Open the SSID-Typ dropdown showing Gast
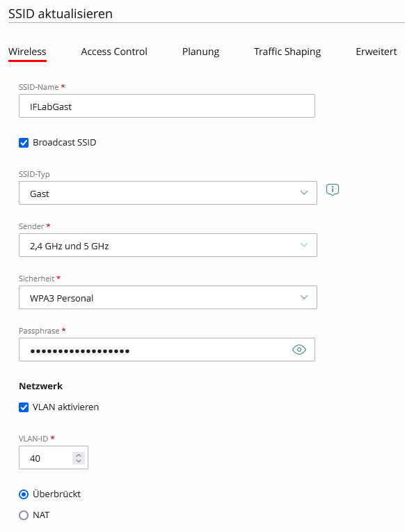This screenshot has width=405, height=532. pyautogui.click(x=168, y=193)
